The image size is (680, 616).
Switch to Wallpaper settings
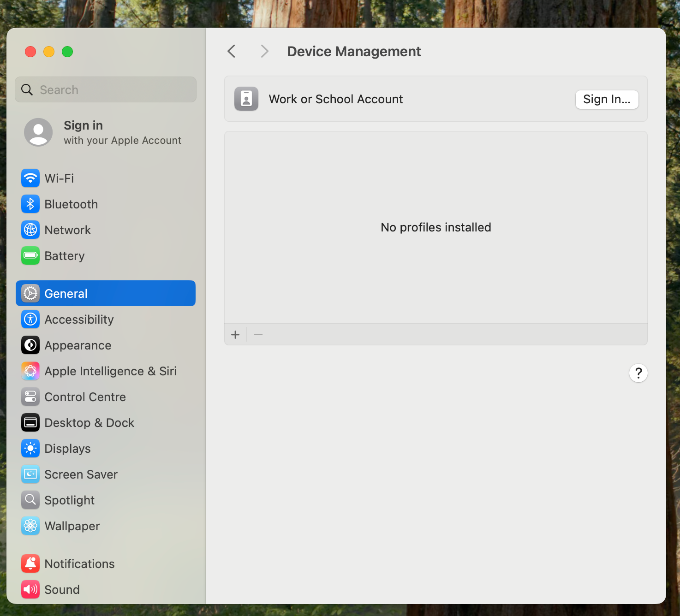click(x=72, y=526)
